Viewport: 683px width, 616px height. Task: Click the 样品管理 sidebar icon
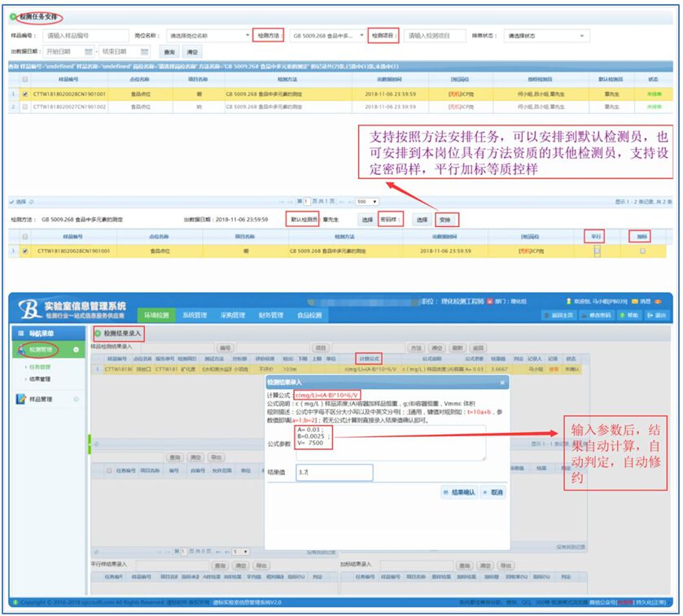[x=22, y=399]
